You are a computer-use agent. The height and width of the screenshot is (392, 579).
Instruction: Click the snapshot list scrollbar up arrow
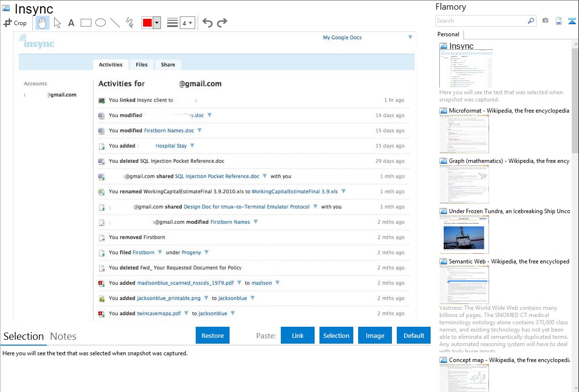click(575, 44)
